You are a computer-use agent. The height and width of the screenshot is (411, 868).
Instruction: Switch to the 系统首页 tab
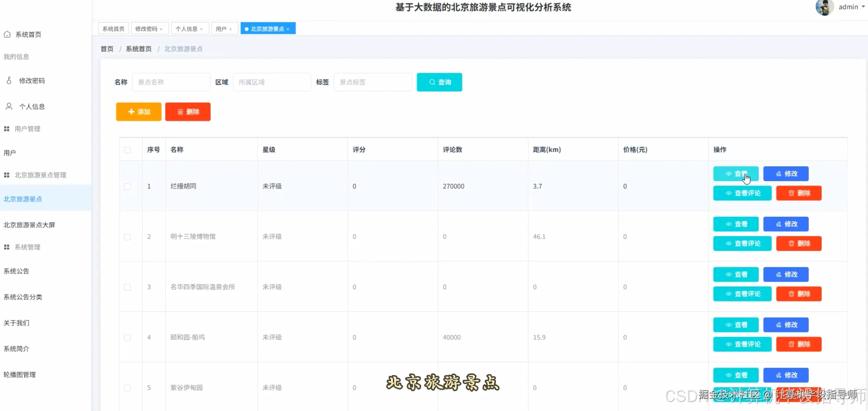coord(113,29)
